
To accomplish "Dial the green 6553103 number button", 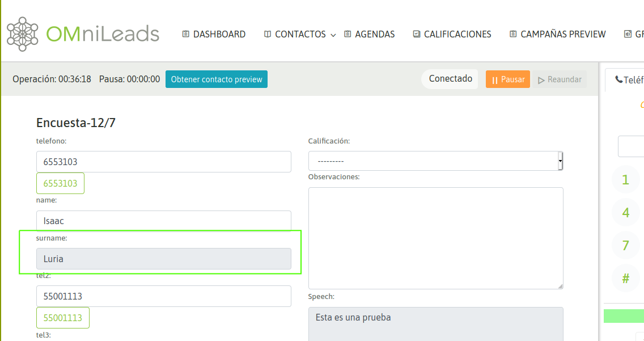I will [60, 184].
